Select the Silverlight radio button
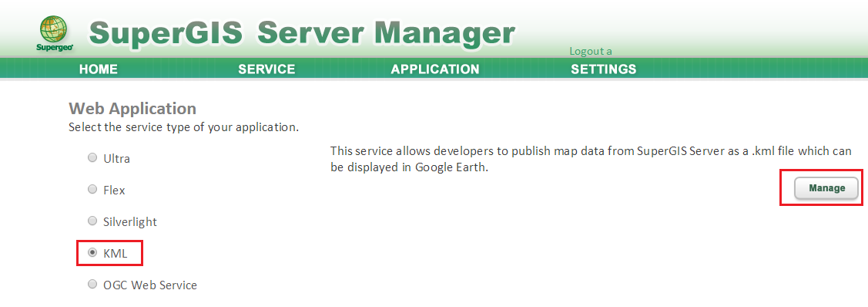Screen dimensions: 868x307 [x=92, y=221]
